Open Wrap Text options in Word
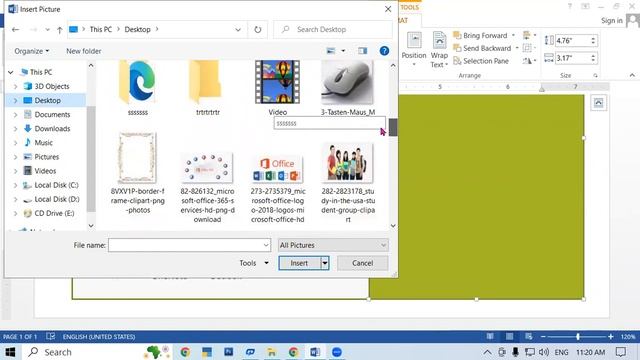 439,49
